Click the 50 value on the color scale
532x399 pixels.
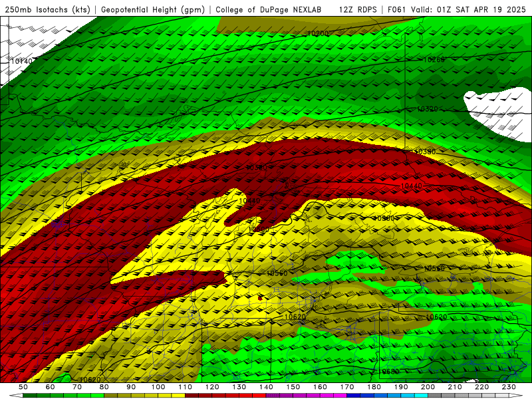click(23, 387)
